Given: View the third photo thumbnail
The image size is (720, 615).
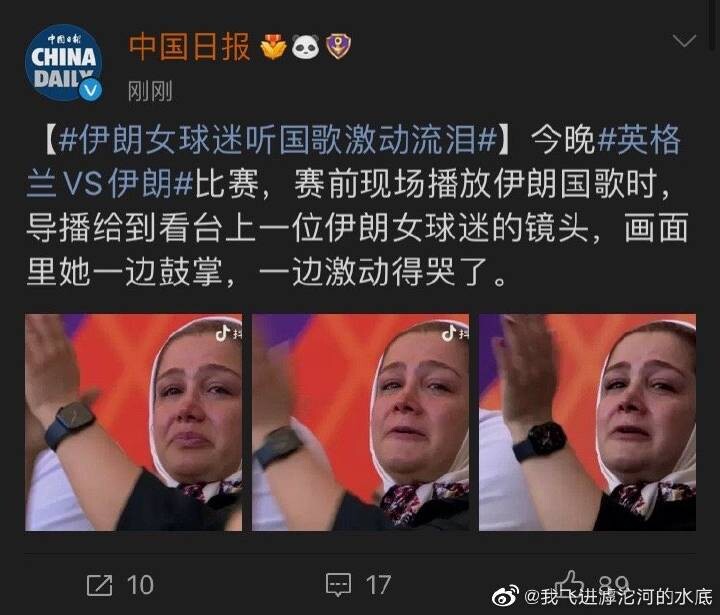Looking at the screenshot, I should [587, 422].
